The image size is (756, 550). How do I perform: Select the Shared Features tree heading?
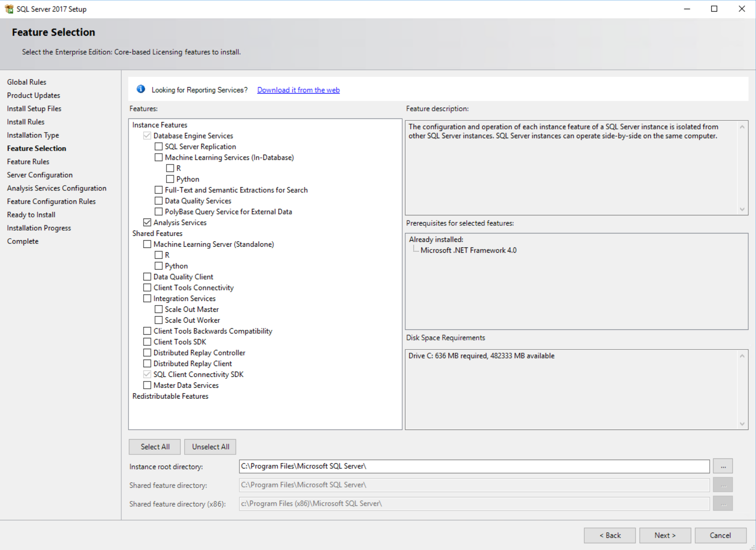click(157, 233)
